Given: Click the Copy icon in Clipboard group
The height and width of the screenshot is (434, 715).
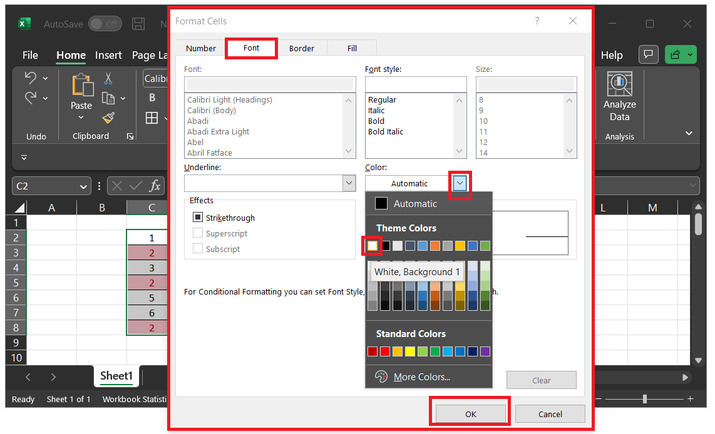Looking at the screenshot, I should (108, 98).
